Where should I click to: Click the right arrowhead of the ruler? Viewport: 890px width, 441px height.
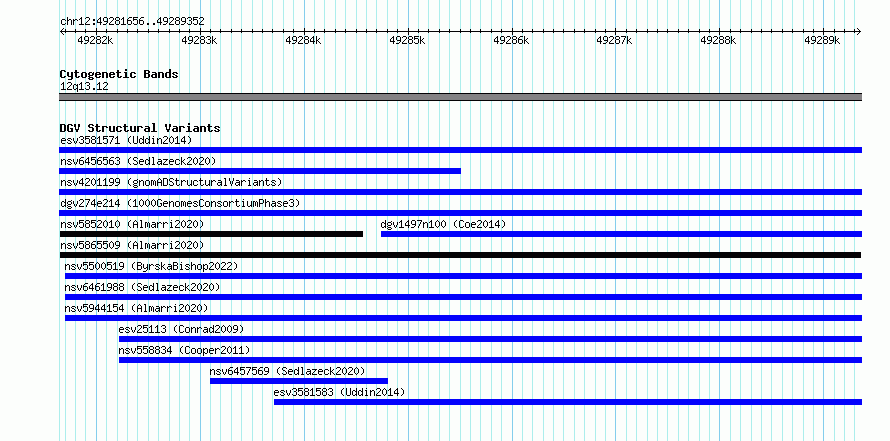coord(859,31)
